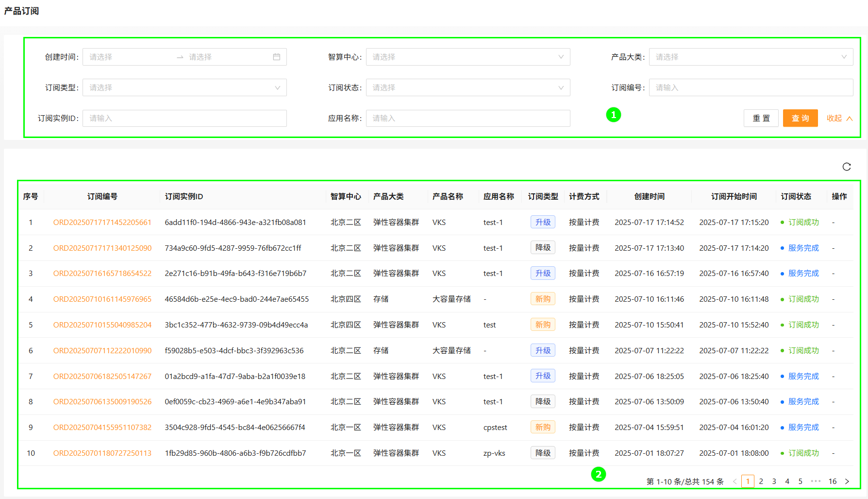The width and height of the screenshot is (868, 499).
Task: Click 大容量存储 in row 4
Action: click(x=451, y=299)
